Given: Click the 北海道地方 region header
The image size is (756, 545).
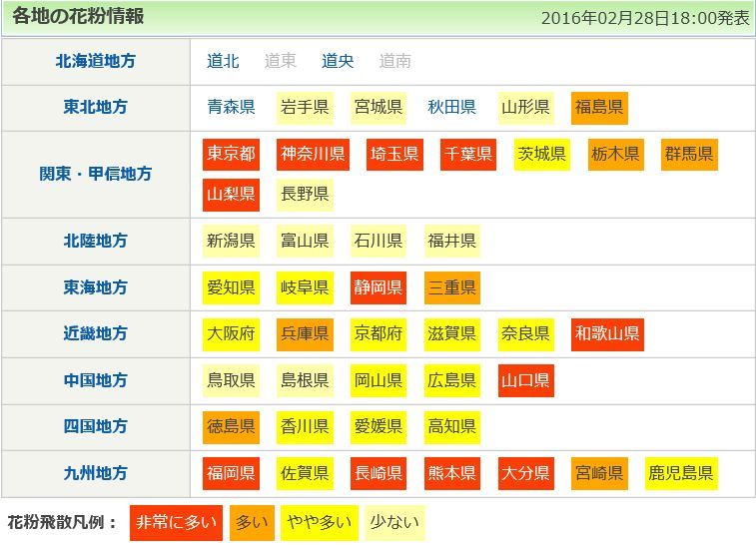Looking at the screenshot, I should point(96,62).
